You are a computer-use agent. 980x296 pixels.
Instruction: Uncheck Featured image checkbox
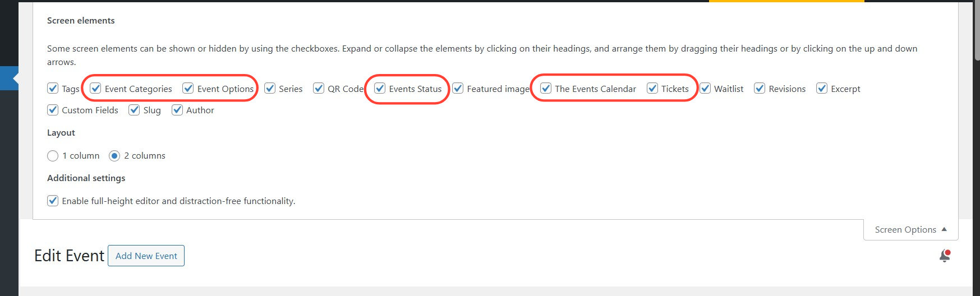tap(458, 89)
